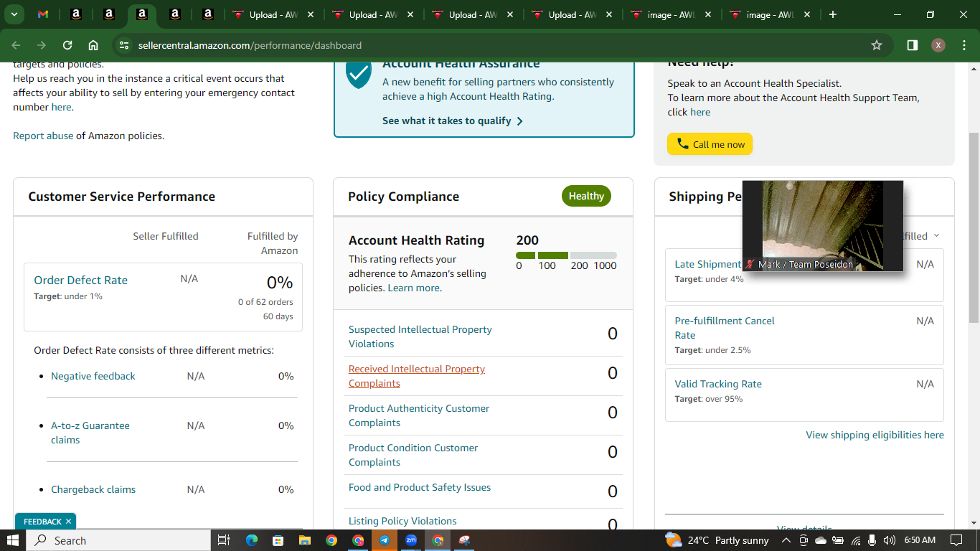Go forward to the next page
Viewport: 980px width, 551px height.
[42, 45]
